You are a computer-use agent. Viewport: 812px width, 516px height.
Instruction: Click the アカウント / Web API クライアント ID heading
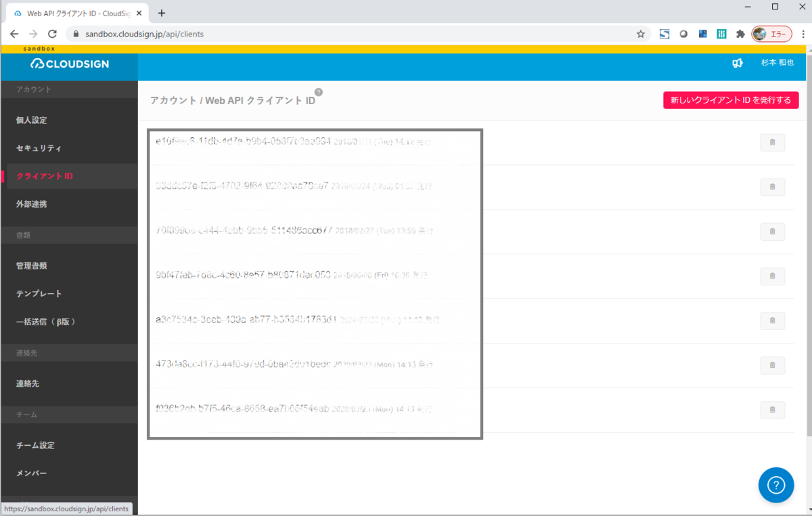click(x=232, y=100)
